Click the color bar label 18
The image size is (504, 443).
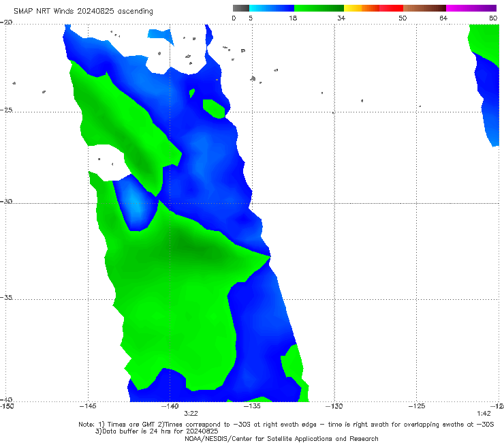(x=293, y=18)
